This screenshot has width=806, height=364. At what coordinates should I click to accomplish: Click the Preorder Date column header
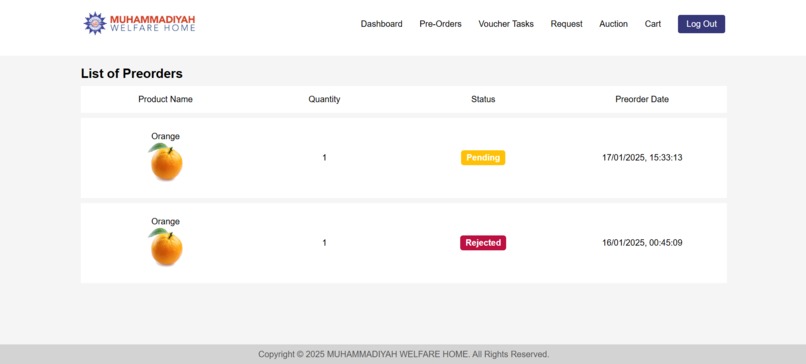pyautogui.click(x=642, y=99)
